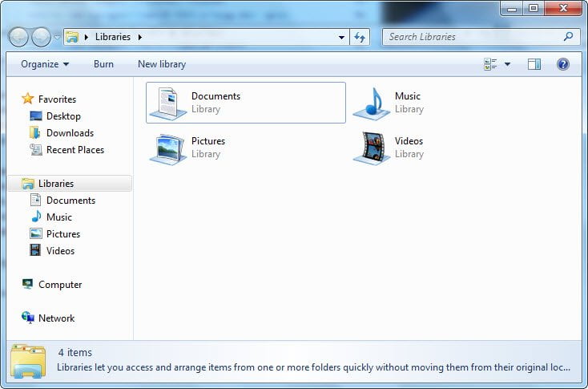Select the large Pictures library icon
This screenshot has width=588, height=389.
[x=167, y=149]
